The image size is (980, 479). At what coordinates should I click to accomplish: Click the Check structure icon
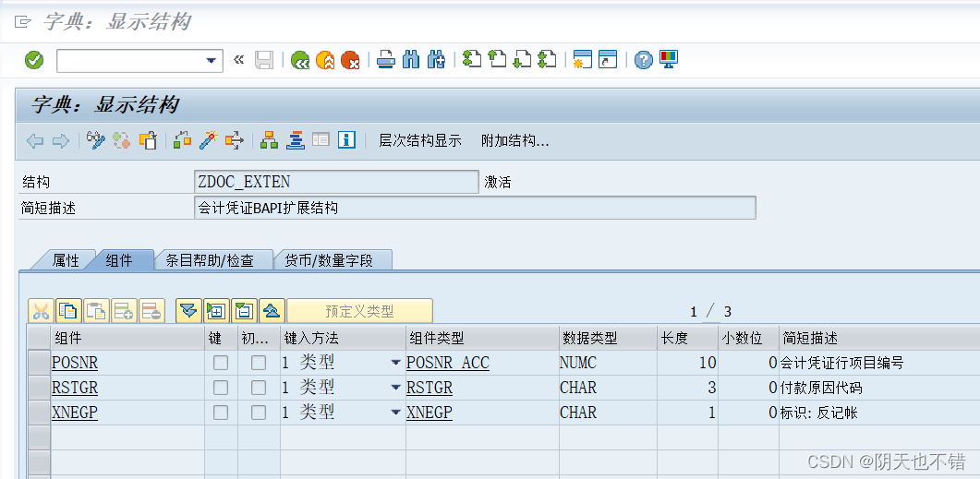pos(182,140)
